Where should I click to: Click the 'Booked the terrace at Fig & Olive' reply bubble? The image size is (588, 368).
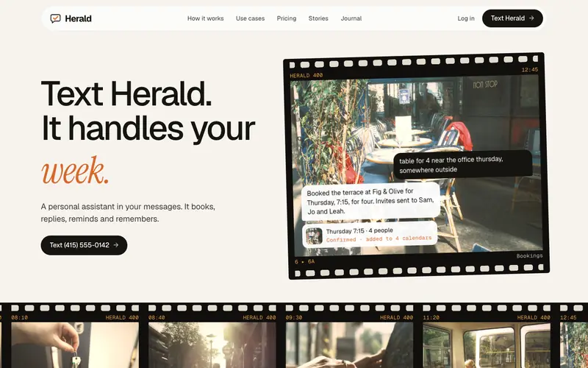[370, 202]
